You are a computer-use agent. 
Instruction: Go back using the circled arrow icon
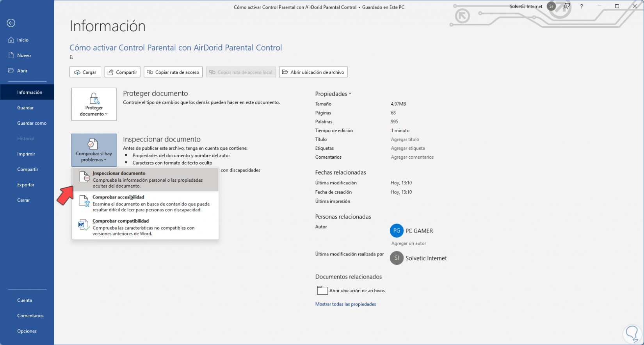pos(11,23)
